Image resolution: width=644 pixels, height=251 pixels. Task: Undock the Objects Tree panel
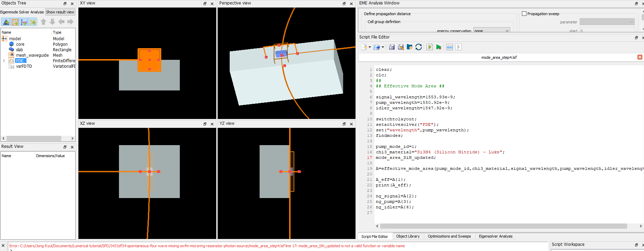tap(65, 3)
